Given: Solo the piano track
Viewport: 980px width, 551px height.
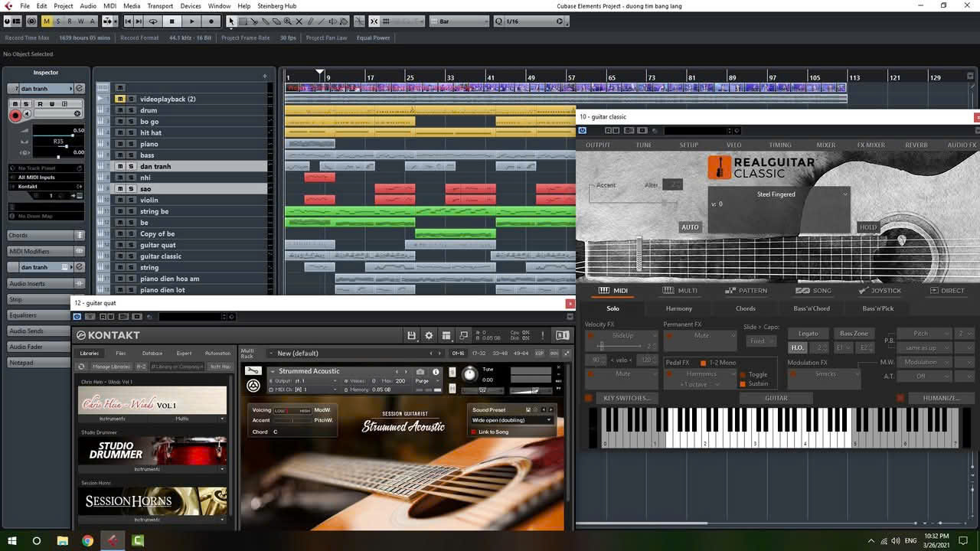Looking at the screenshot, I should coord(131,144).
